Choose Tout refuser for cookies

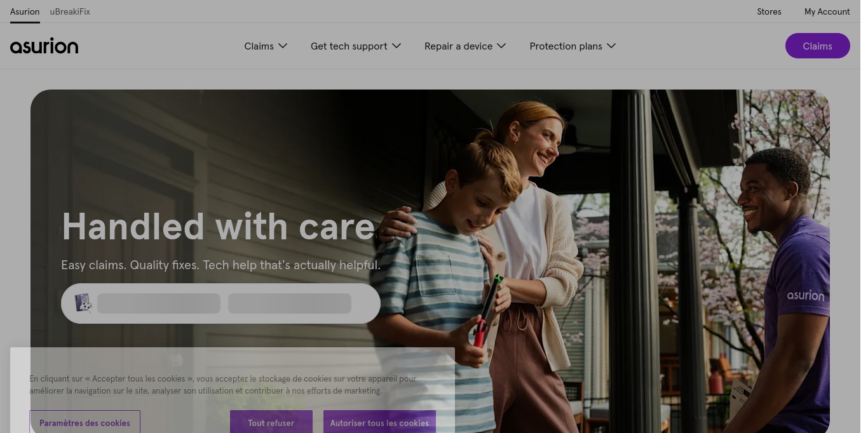pyautogui.click(x=271, y=422)
